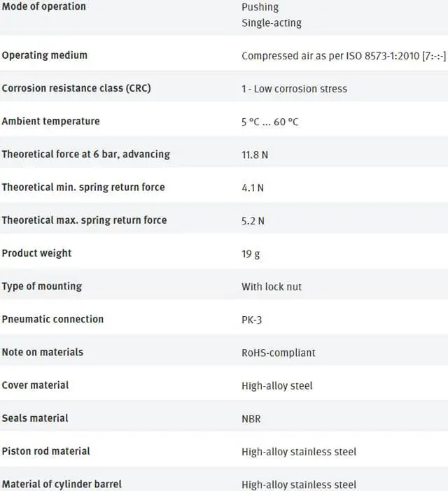Viewport: 448px width, 491px height.
Task: Click "Corrosion resistance class (CRC)" label
Action: pos(76,88)
